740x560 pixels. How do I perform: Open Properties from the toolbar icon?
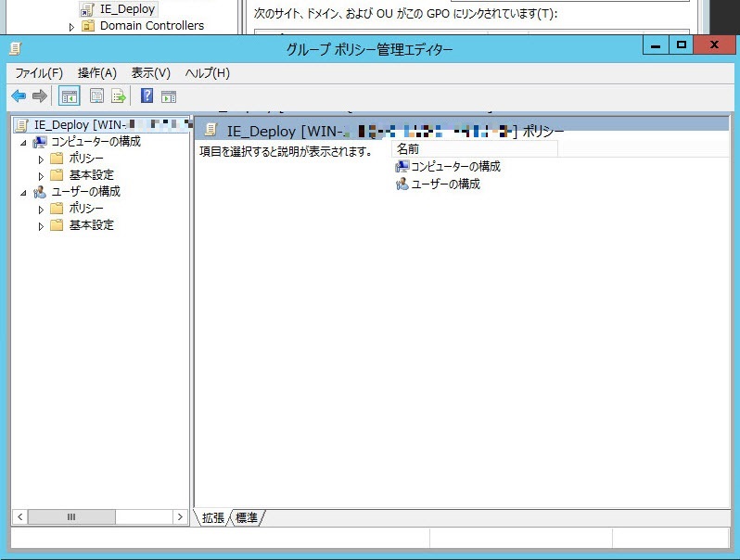tap(96, 95)
